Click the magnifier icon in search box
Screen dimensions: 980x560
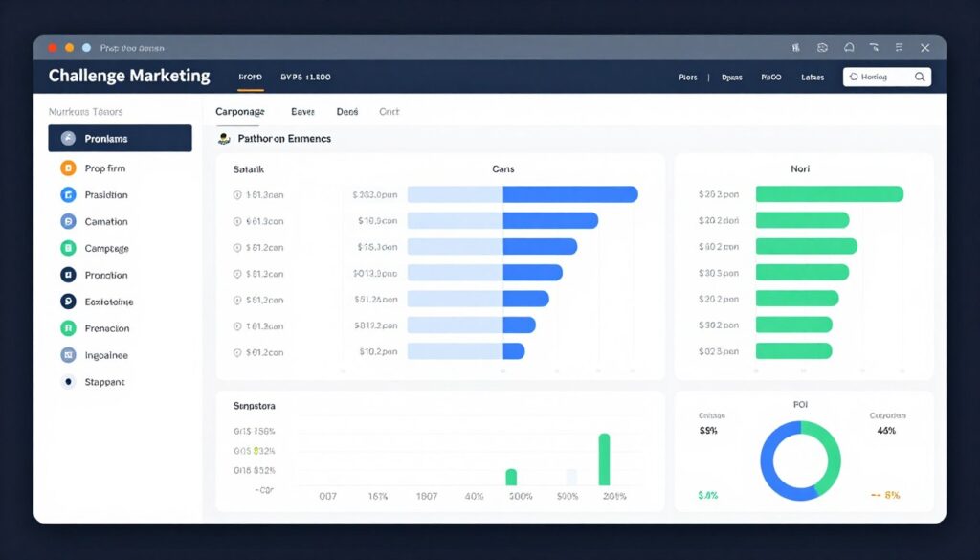920,77
